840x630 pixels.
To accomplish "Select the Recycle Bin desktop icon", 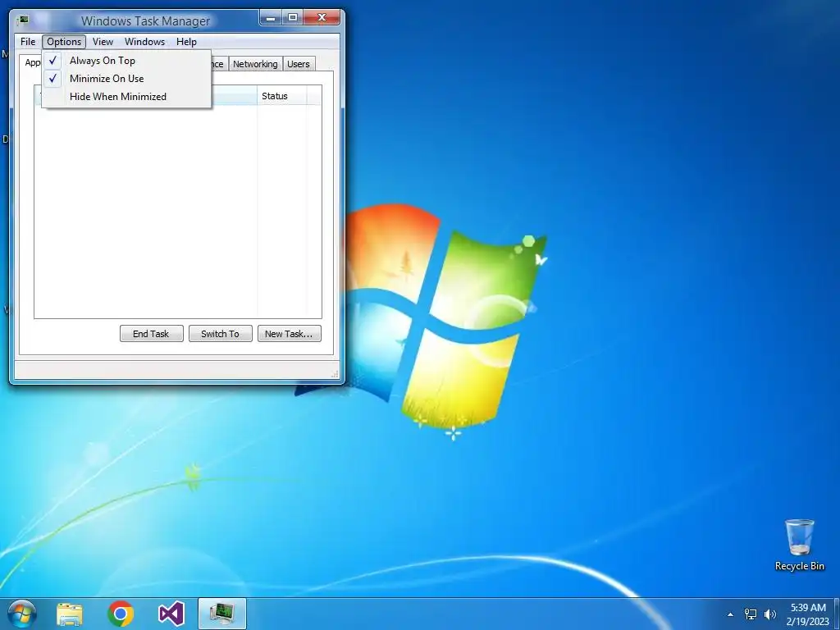I will click(799, 545).
